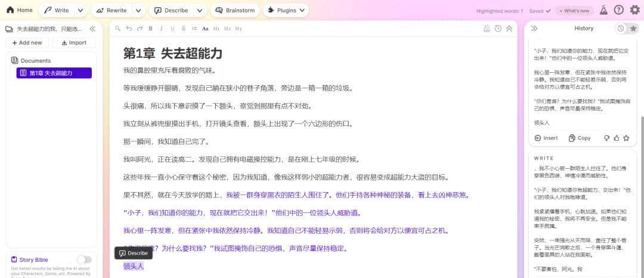Open the Labs flask icon
The width and height of the screenshot is (644, 278).
(x=603, y=10)
